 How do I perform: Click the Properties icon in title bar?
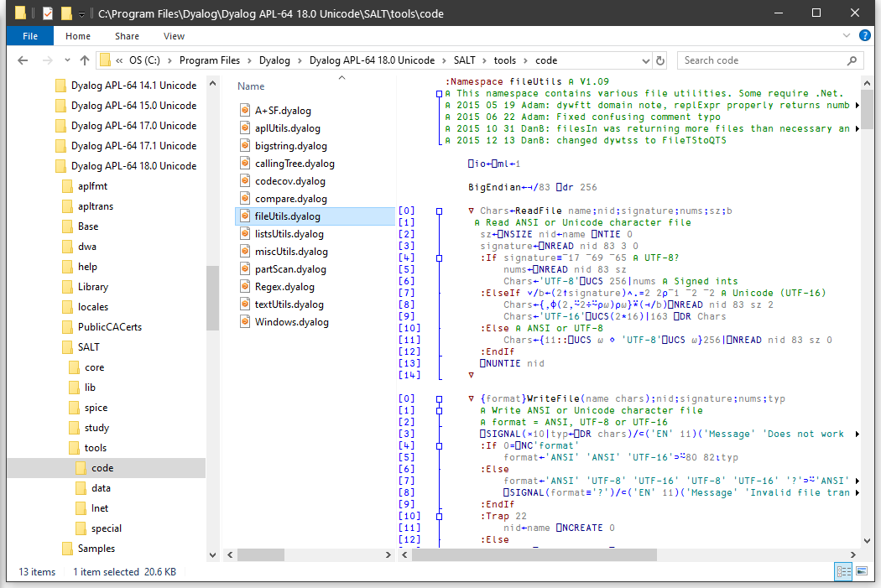47,13
